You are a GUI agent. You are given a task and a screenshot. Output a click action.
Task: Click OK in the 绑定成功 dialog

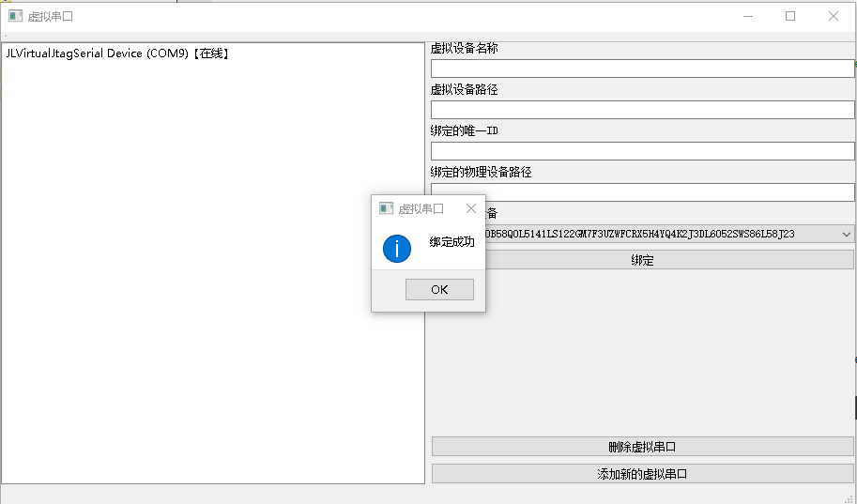click(439, 289)
